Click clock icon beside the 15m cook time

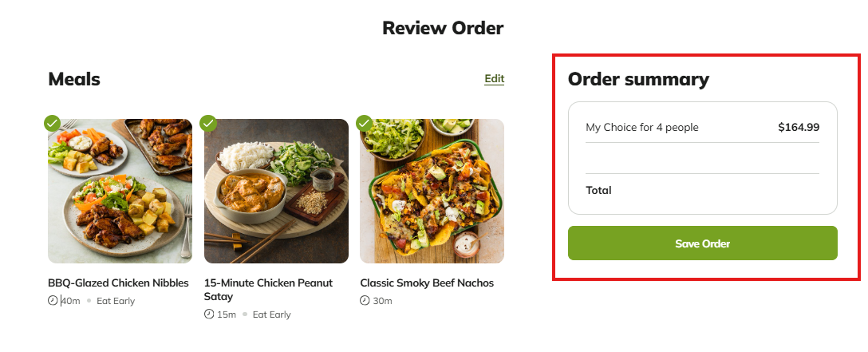pyautogui.click(x=209, y=314)
